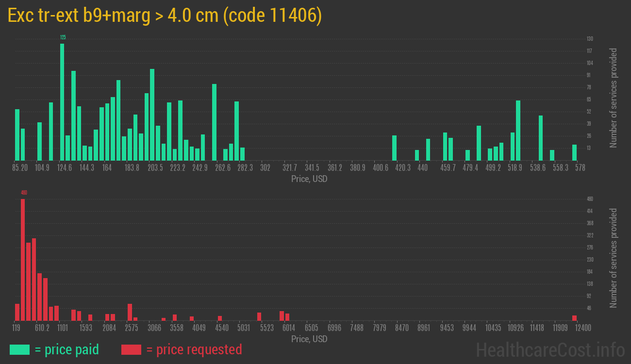631x364 pixels.
Task: Click the red price requested legend swatch
Action: (131, 349)
